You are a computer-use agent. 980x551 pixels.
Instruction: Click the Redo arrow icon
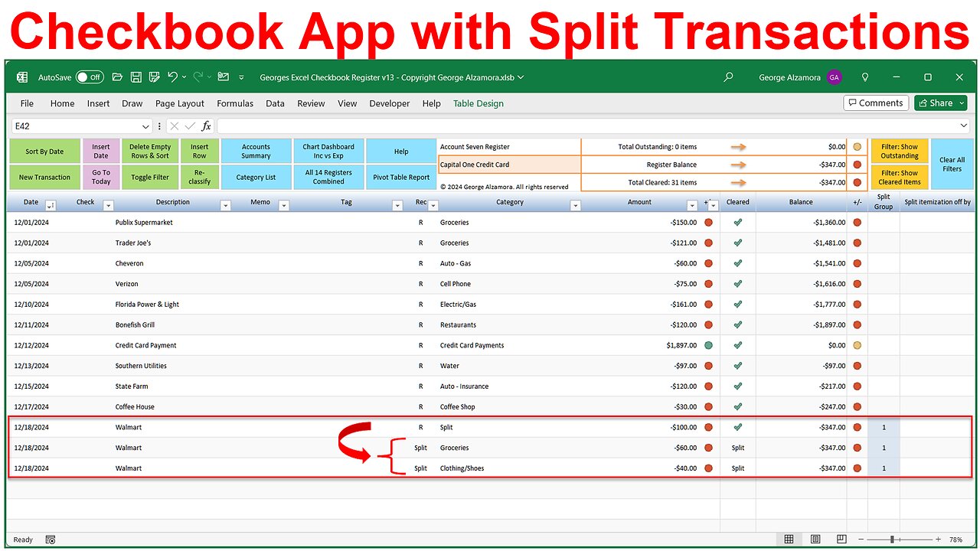(198, 77)
